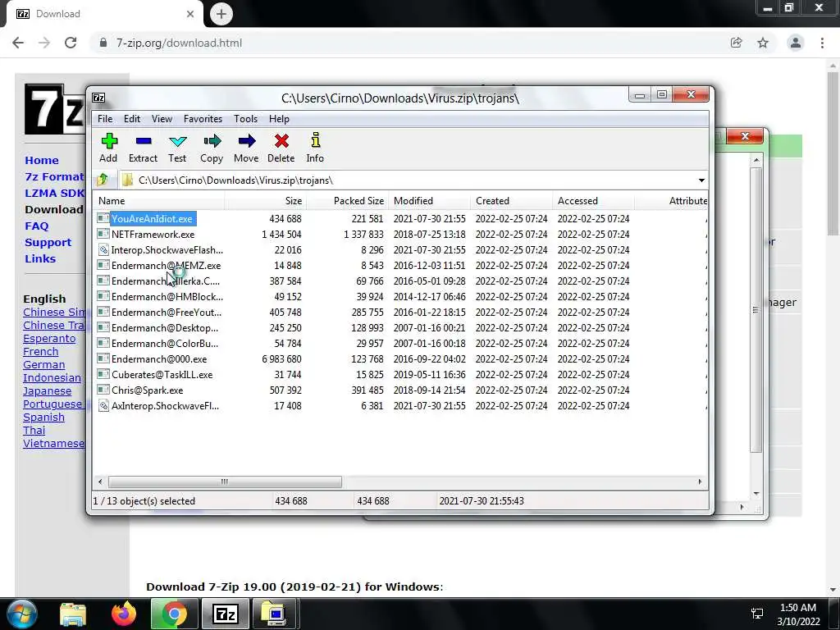Sort by Created column header
The width and height of the screenshot is (840, 630).
(512, 201)
